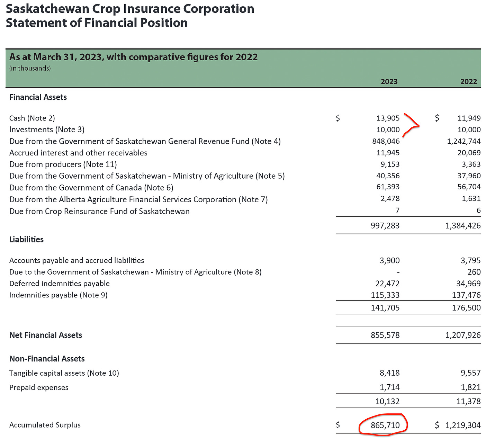
Task: Click 'Due from producers (Note 11)' label
Action: pyautogui.click(x=63, y=164)
